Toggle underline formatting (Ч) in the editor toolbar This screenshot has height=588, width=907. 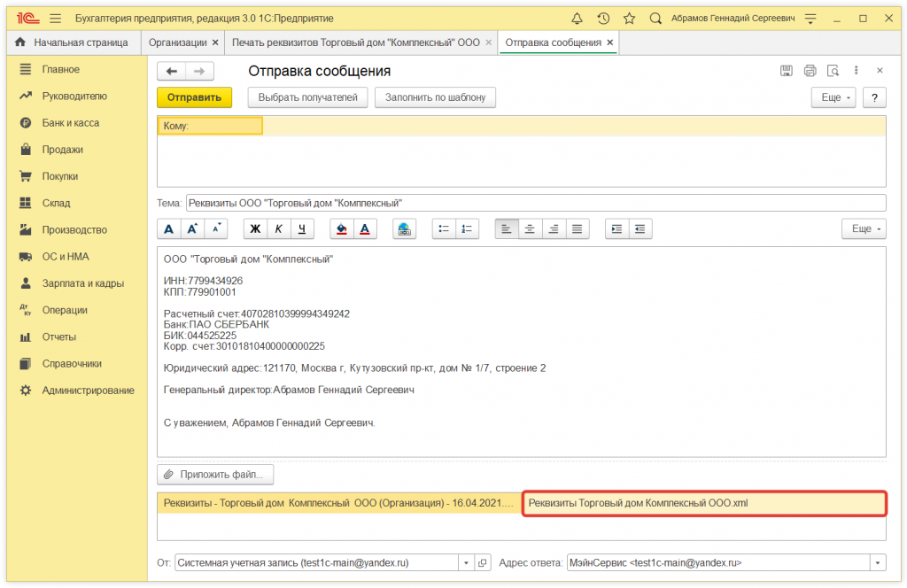(302, 229)
